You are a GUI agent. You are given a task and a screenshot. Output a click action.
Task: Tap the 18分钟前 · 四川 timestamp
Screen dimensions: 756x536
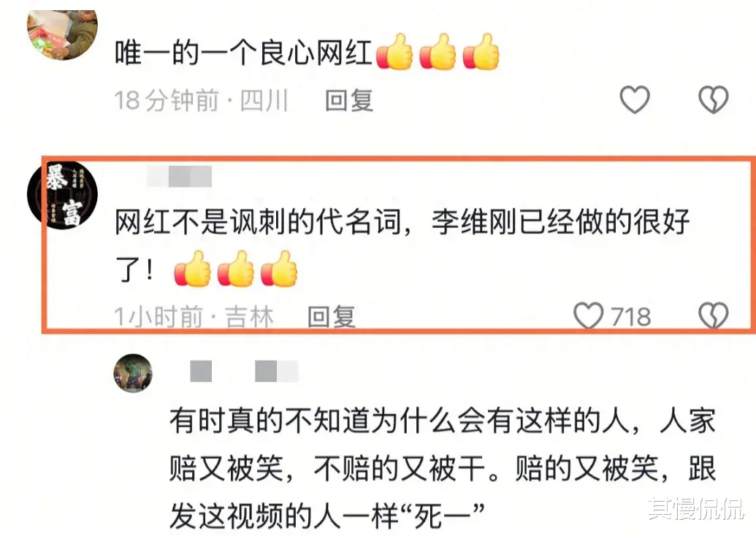click(x=201, y=101)
